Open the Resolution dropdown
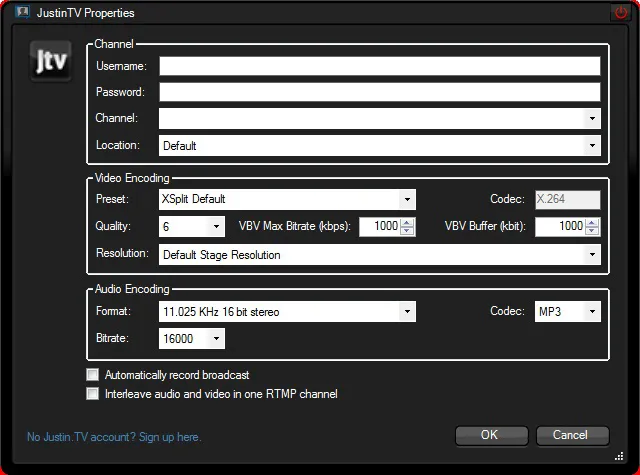 coord(380,255)
